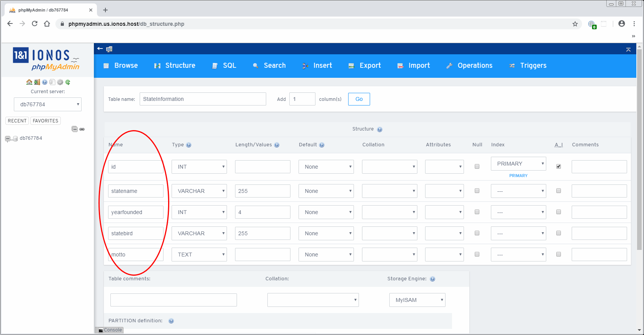
Task: Click the RECENT button
Action: 17,121
